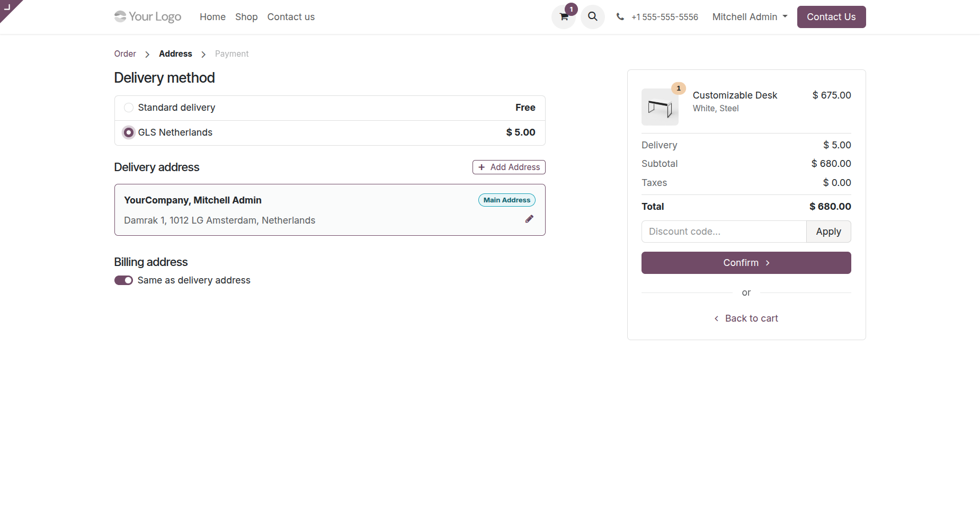Image resolution: width=980 pixels, height=515 pixels.
Task: Click the Back to cart link
Action: coord(746,318)
